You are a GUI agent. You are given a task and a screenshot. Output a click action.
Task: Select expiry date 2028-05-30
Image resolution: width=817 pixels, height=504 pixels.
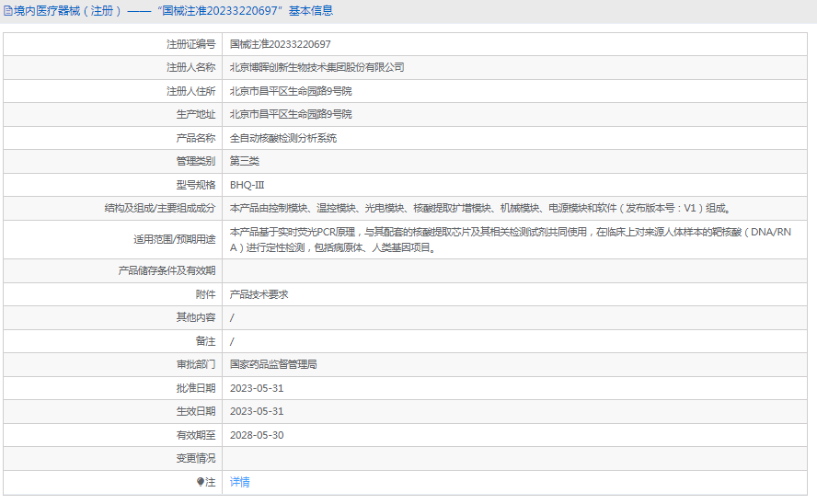click(257, 435)
